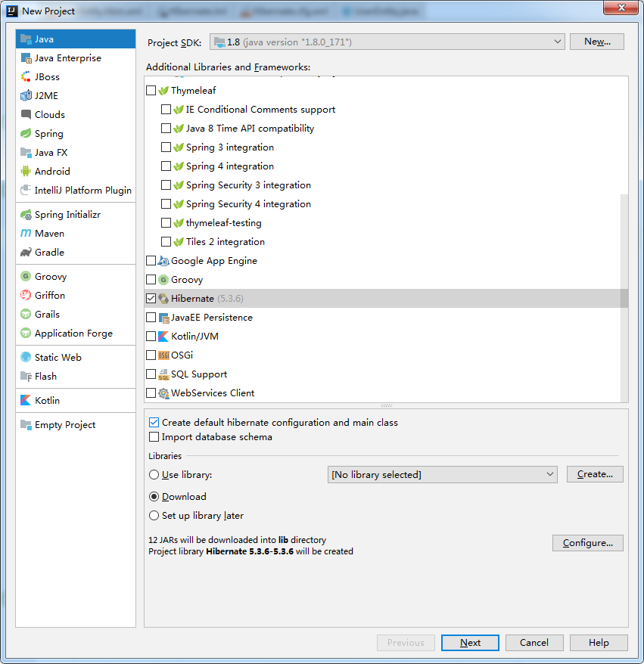The width and height of the screenshot is (644, 664).
Task: Toggle Create default hibernate configuration checkbox
Action: [154, 422]
